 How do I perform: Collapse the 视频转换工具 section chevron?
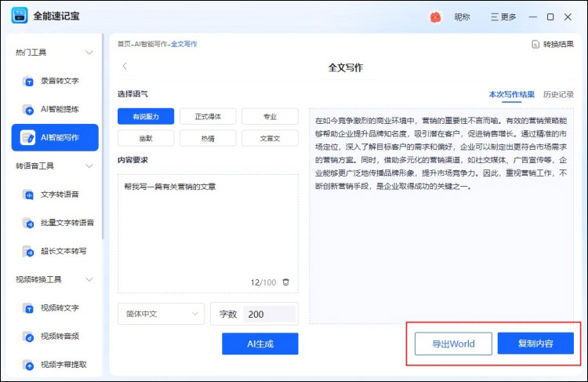(89, 279)
